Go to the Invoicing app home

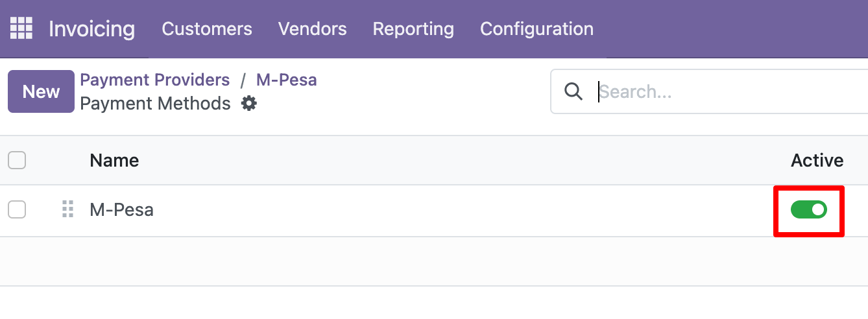(x=91, y=29)
